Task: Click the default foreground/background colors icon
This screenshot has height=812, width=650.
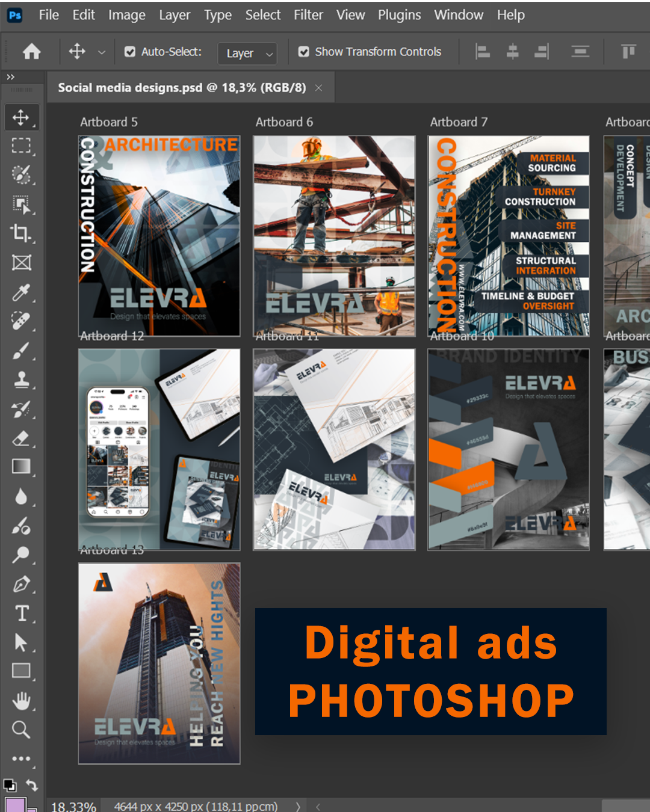Action: 10,785
